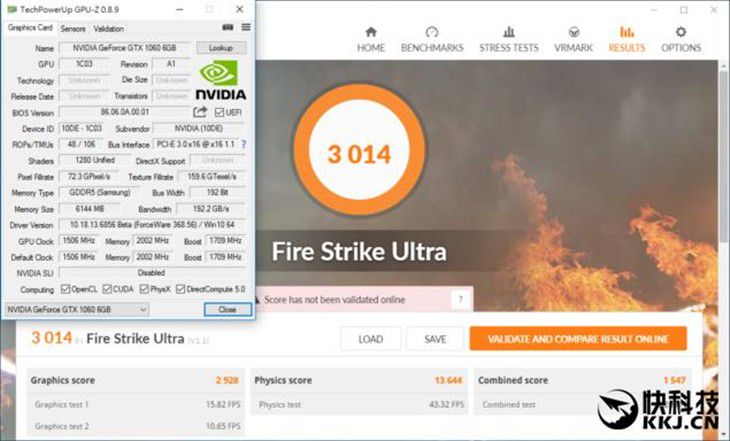Click the Graphics test 1 row

click(137, 404)
